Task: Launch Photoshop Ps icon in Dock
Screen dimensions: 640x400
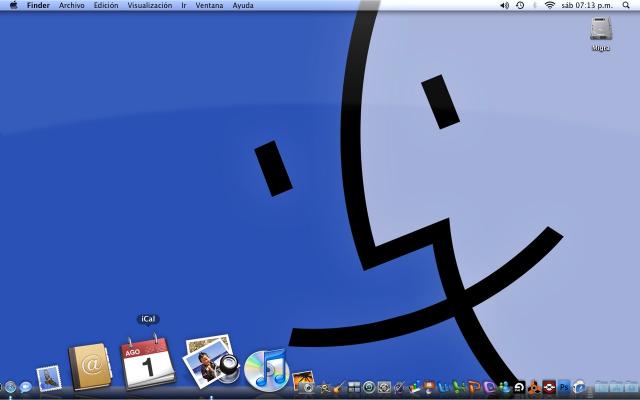Action: pyautogui.click(x=564, y=387)
